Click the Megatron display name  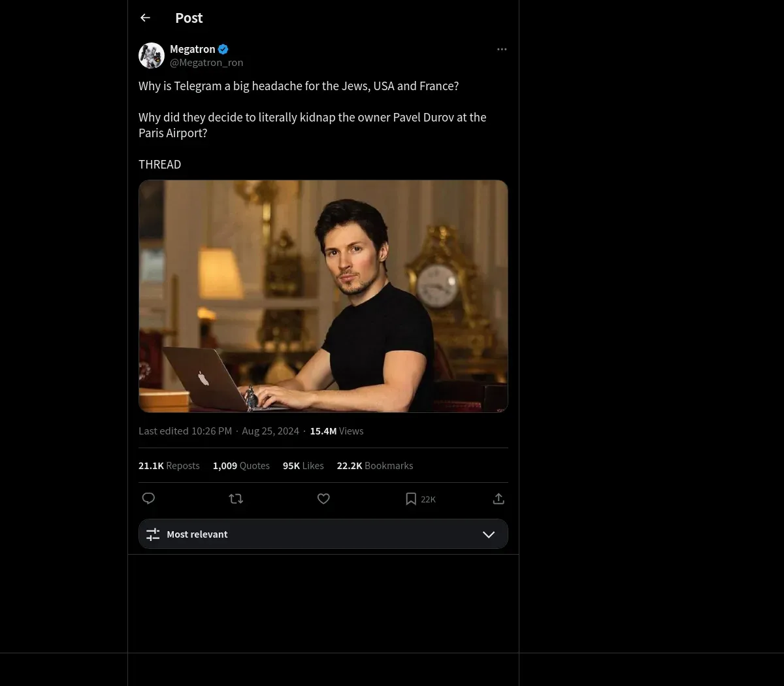tap(192, 49)
